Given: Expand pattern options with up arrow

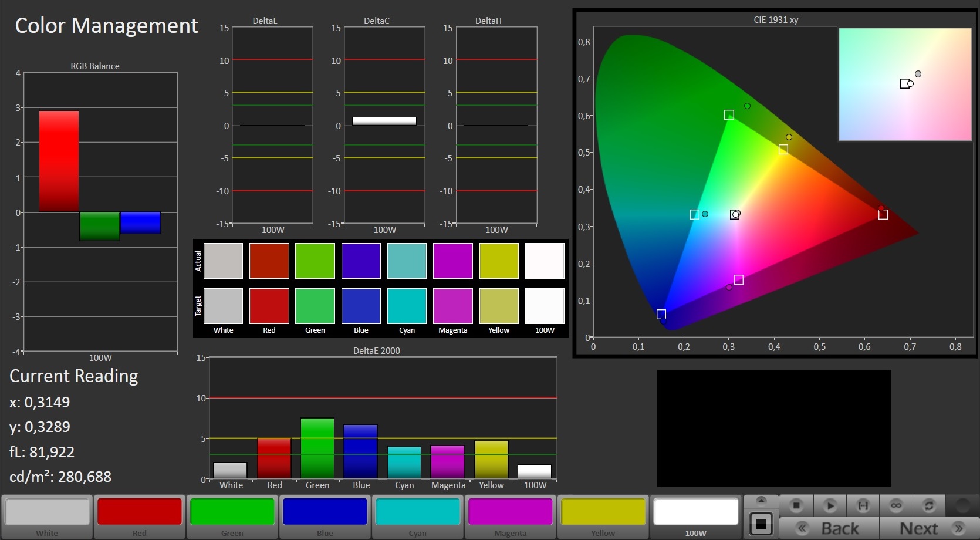Looking at the screenshot, I should (x=761, y=501).
